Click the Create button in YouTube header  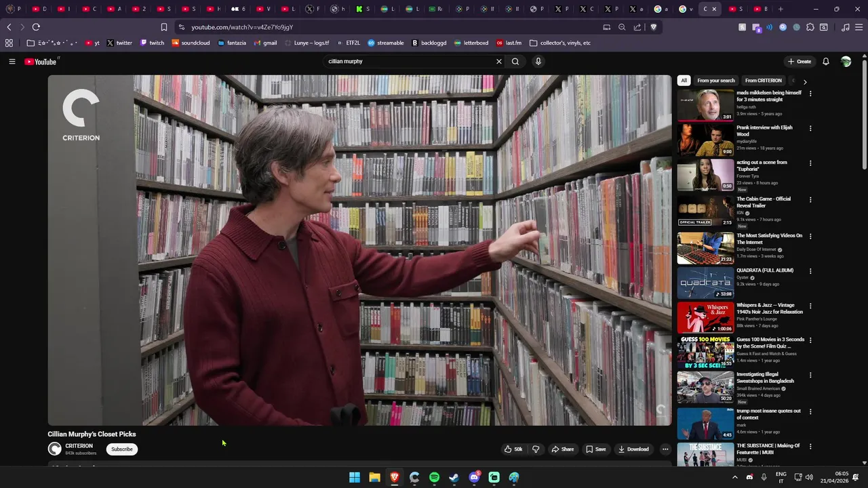(800, 62)
